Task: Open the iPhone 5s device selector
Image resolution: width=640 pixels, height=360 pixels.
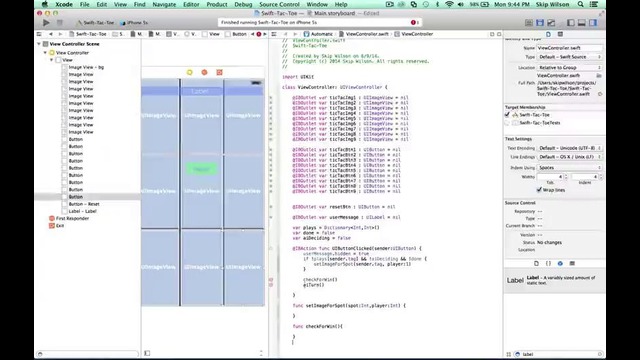Action: [x=134, y=23]
